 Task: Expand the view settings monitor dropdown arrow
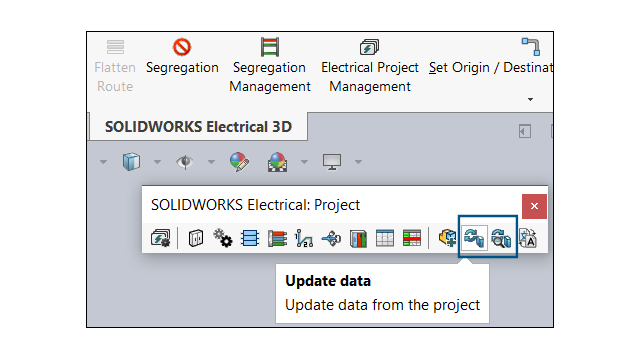pyautogui.click(x=358, y=162)
